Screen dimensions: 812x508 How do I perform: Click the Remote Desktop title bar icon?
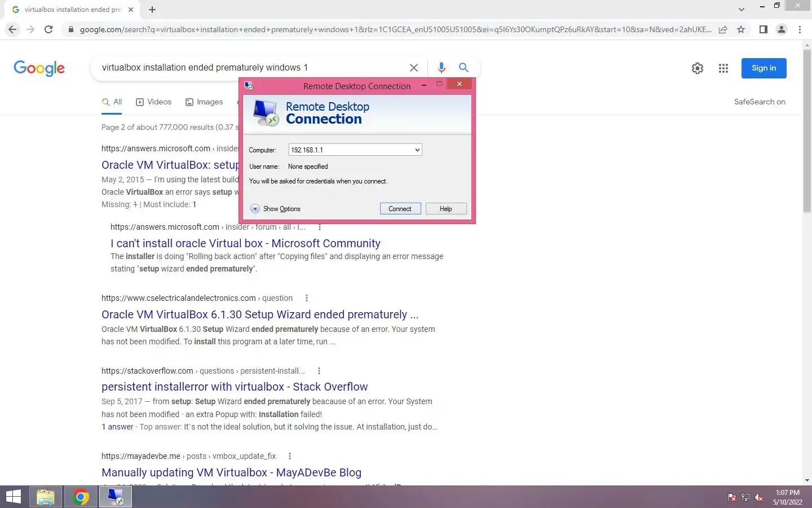pos(248,86)
